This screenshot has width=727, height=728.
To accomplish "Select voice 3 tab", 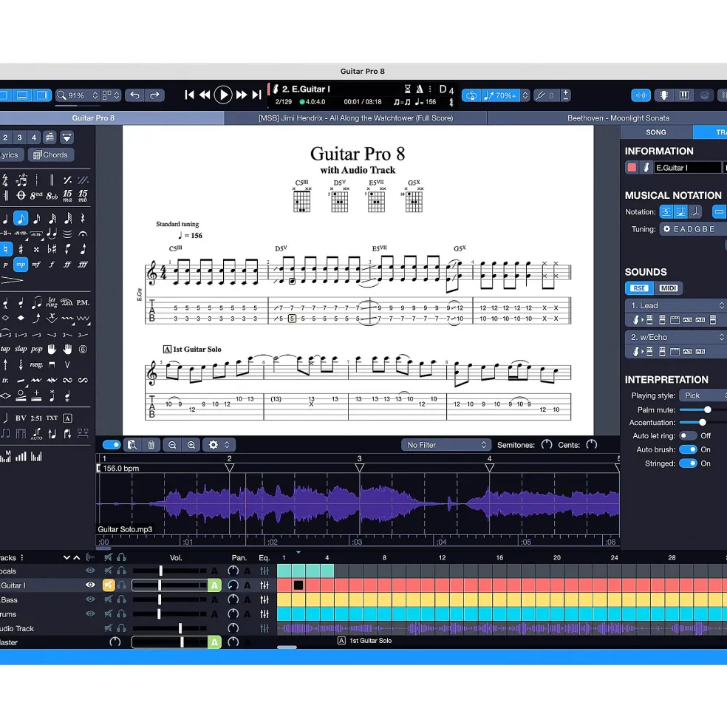I will (x=19, y=137).
